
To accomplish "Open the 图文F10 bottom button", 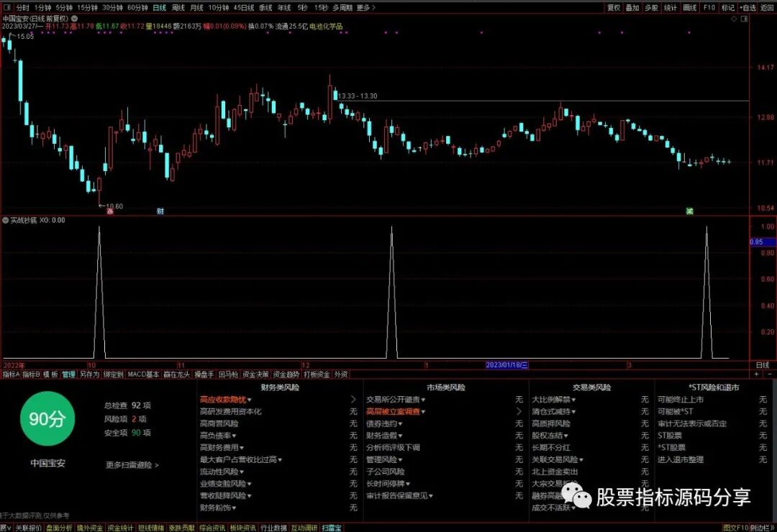I will 736,528.
